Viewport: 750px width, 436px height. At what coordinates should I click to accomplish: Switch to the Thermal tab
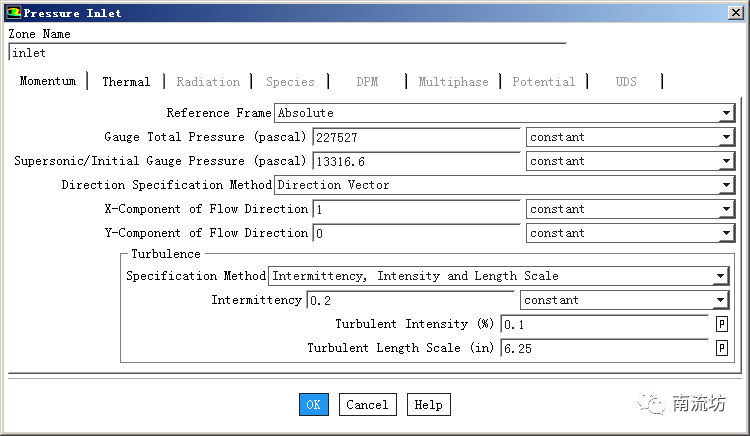tap(126, 82)
